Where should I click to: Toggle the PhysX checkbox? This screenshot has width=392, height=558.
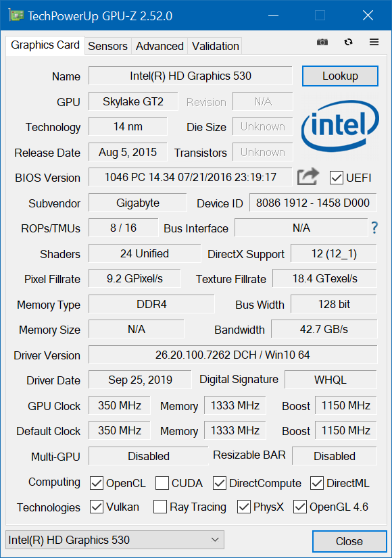(x=241, y=507)
